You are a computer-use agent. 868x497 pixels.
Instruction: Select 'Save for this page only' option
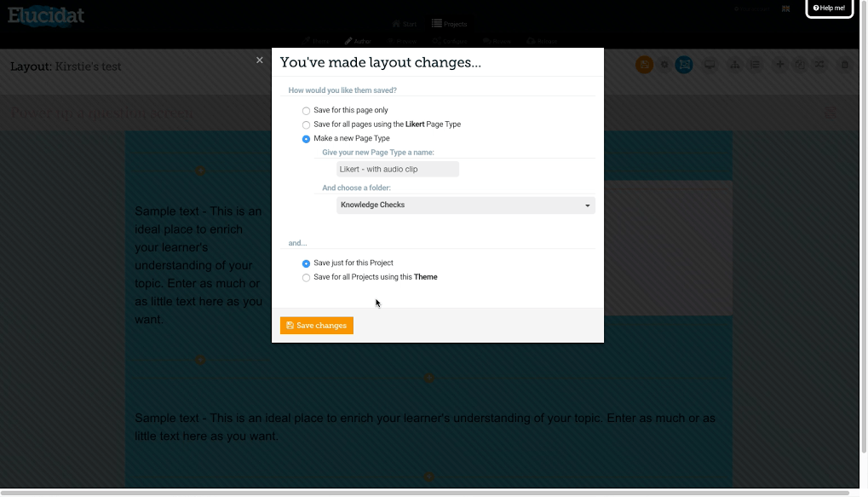[306, 111]
